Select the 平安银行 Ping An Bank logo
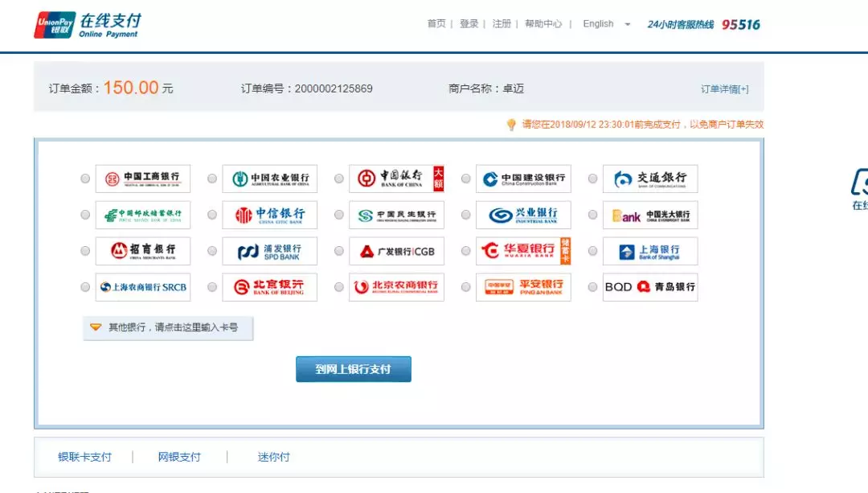Screen dimensions: 868x493 (x=523, y=287)
